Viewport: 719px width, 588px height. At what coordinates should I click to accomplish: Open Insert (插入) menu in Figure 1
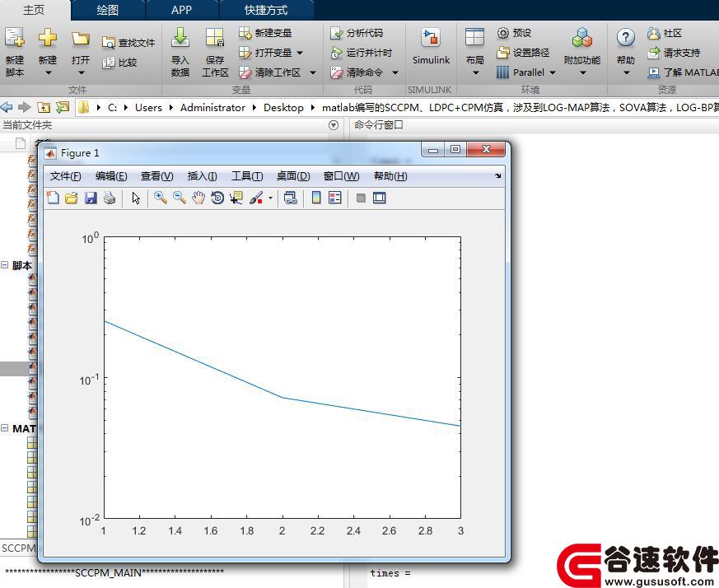pos(203,176)
